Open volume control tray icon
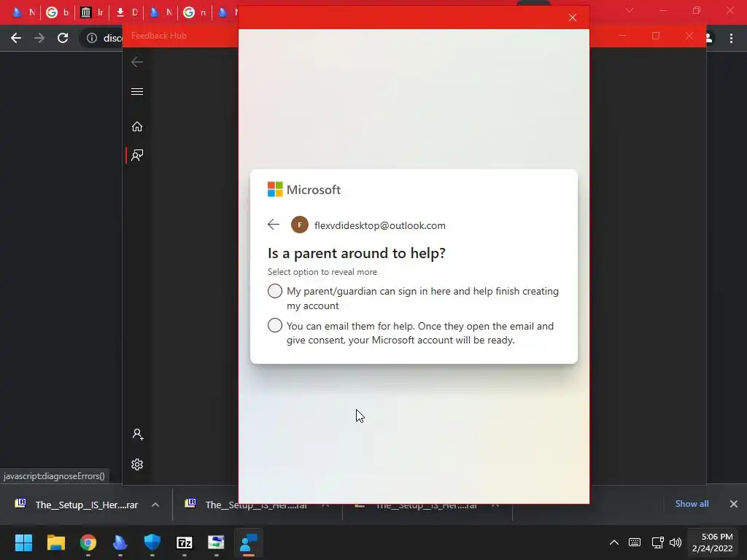Viewport: 747px width, 560px height. coord(675,542)
